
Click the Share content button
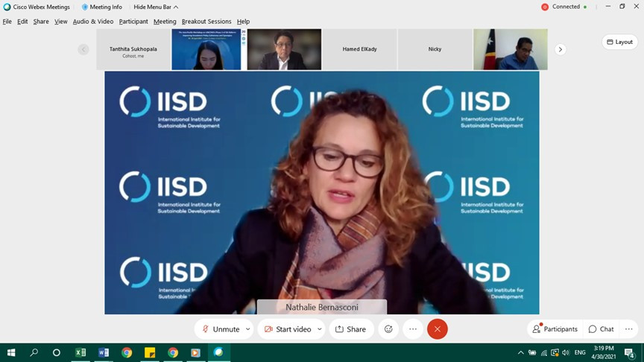coord(351,329)
